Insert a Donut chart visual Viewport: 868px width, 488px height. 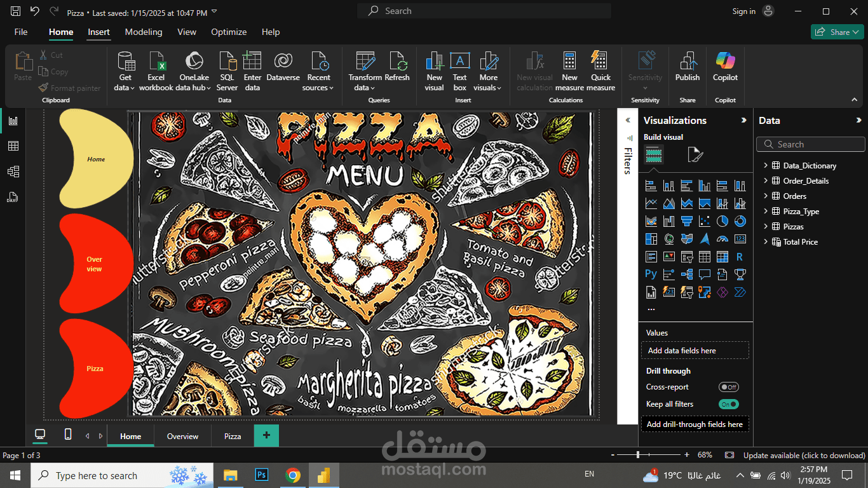pyautogui.click(x=740, y=221)
